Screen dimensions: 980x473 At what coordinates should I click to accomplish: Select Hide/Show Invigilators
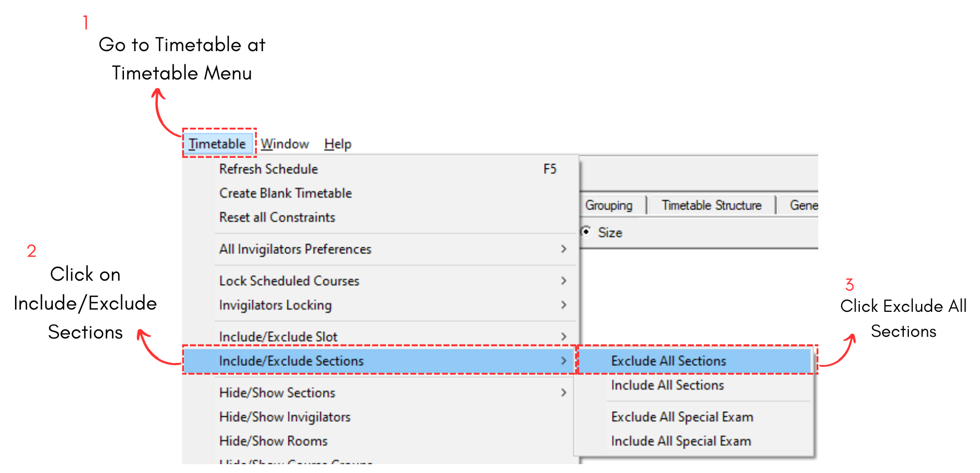285,417
